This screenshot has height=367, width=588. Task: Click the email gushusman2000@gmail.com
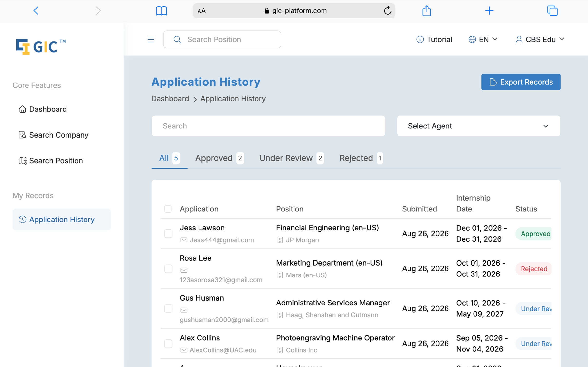coord(224,320)
